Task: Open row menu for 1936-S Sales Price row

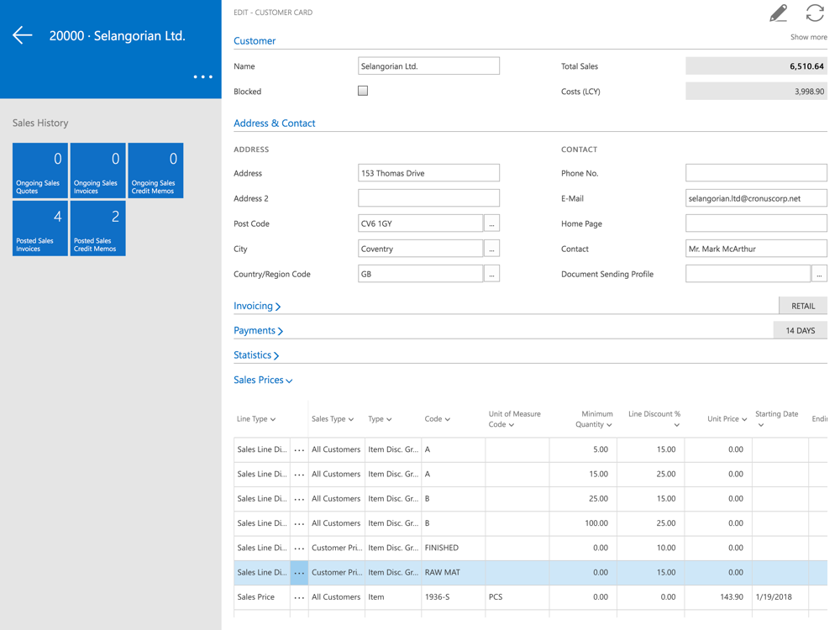Action: coord(300,597)
